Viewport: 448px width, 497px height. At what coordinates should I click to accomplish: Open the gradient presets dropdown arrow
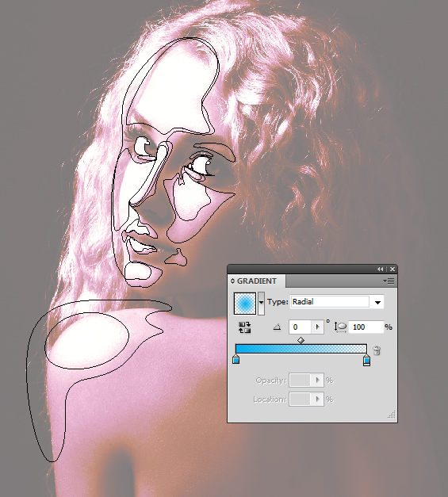click(x=261, y=304)
